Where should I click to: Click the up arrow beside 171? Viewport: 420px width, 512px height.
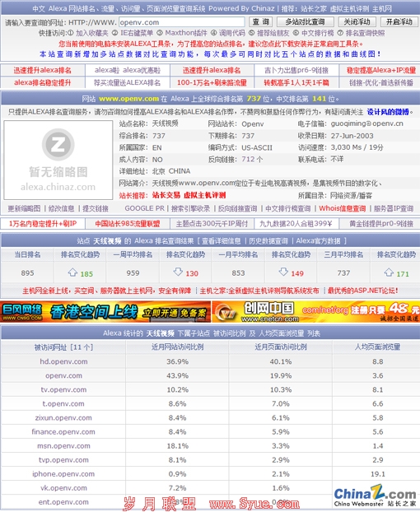[x=389, y=272]
